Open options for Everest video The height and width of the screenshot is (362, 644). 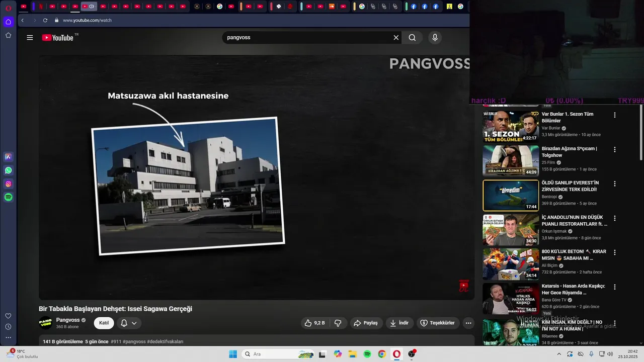click(x=614, y=184)
